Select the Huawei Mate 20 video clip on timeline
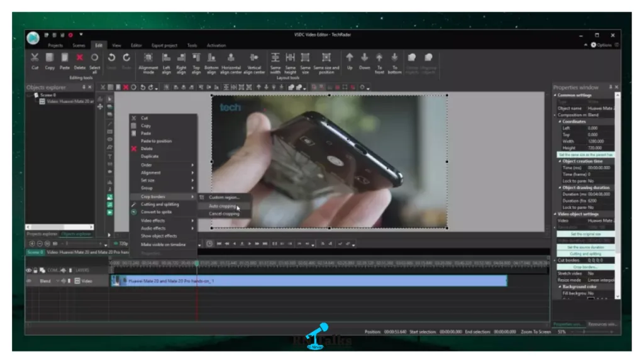644x362 pixels. coord(309,281)
